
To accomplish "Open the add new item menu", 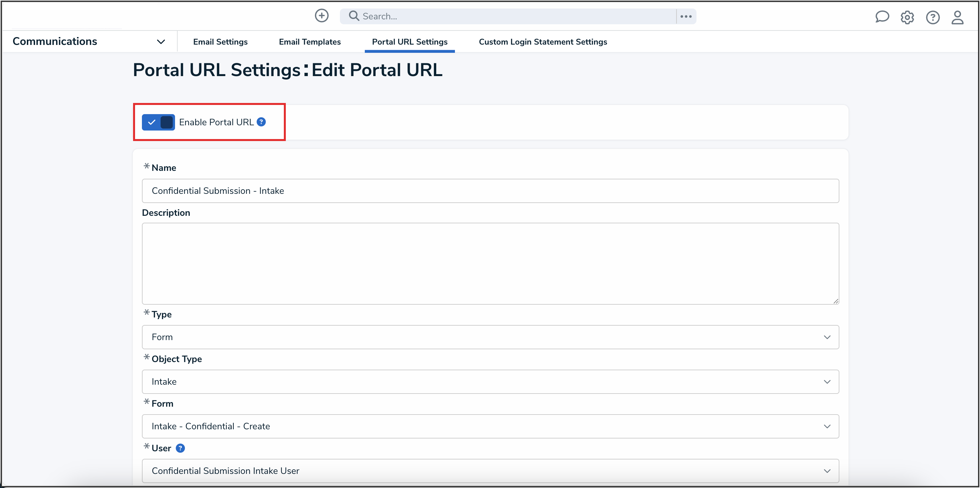I will pyautogui.click(x=322, y=16).
